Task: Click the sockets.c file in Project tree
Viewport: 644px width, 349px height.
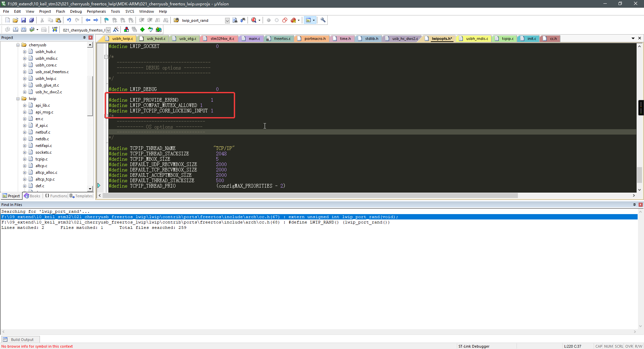Action: tap(44, 152)
